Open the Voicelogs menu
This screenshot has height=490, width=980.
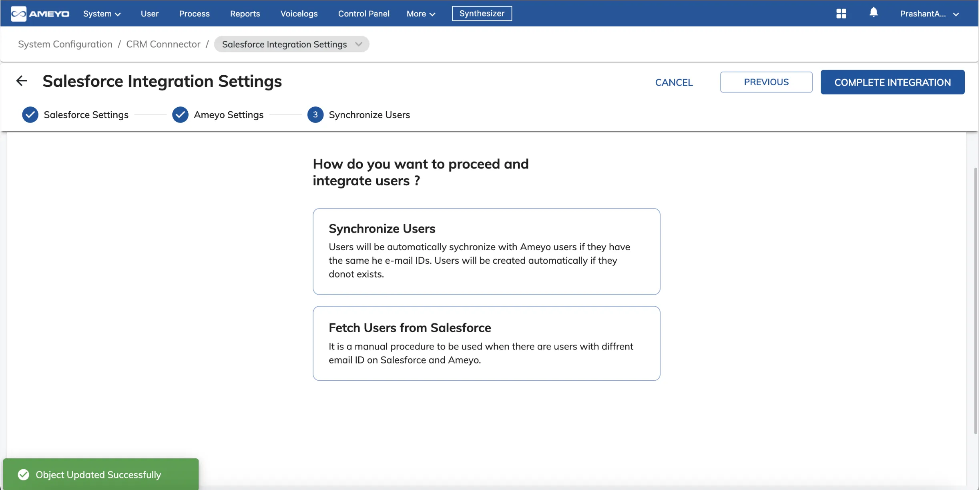pos(299,14)
